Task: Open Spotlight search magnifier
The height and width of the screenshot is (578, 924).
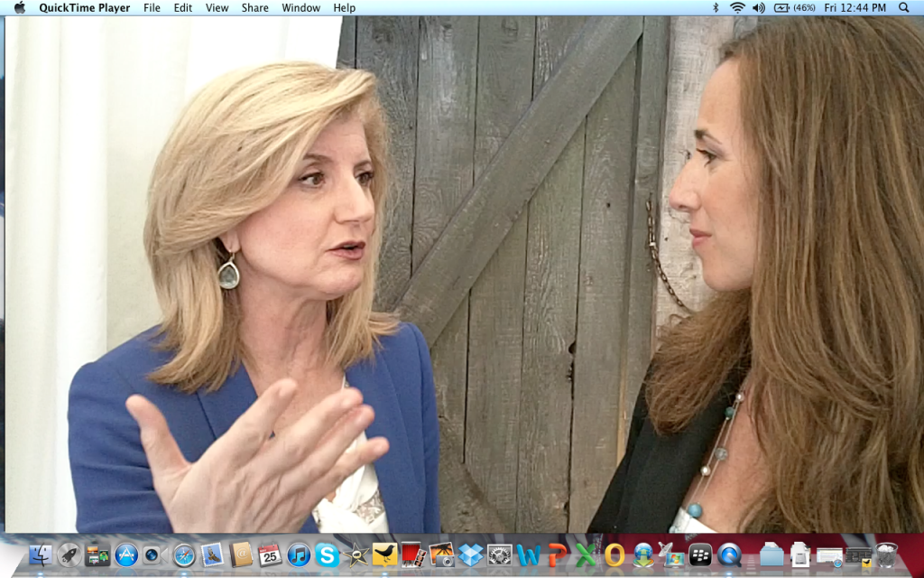Action: (x=904, y=7)
